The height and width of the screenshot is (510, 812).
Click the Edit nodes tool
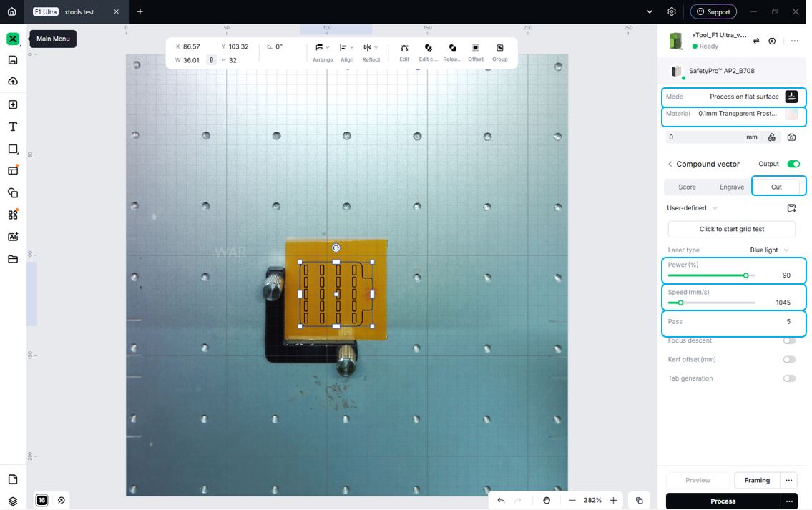[x=404, y=52]
